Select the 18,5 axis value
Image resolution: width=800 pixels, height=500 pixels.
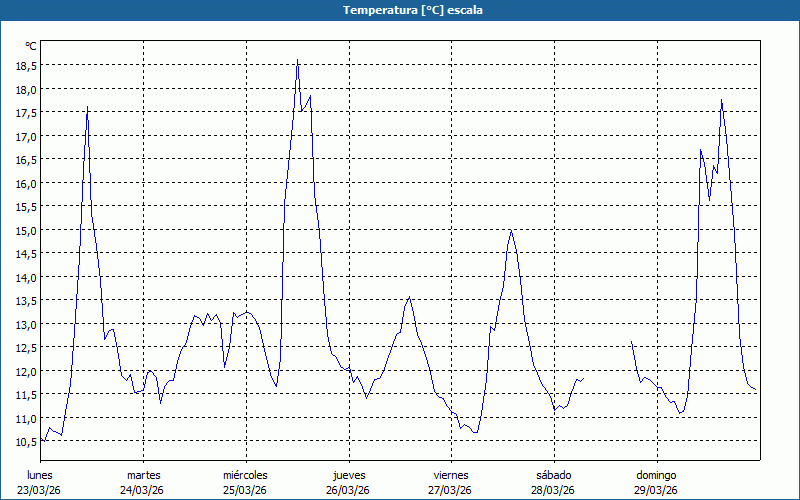[x=26, y=65]
